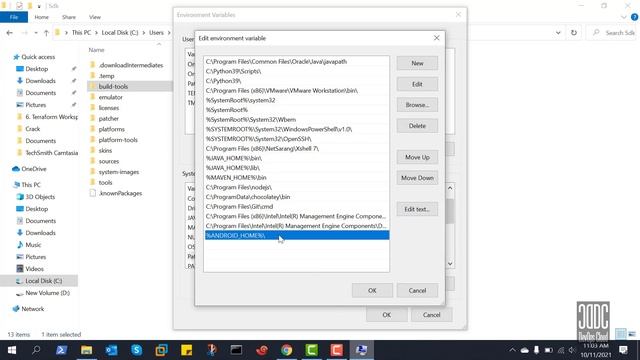Open taskbar search

point(36,350)
